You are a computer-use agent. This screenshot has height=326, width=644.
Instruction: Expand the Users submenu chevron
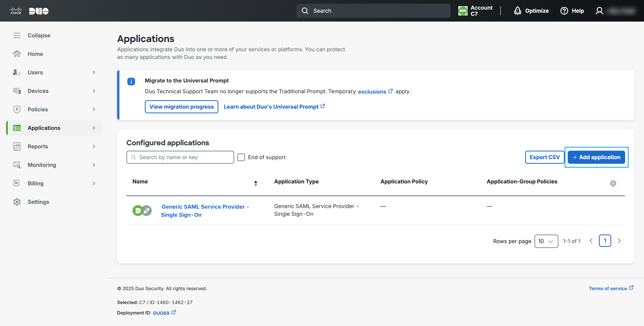coord(94,72)
